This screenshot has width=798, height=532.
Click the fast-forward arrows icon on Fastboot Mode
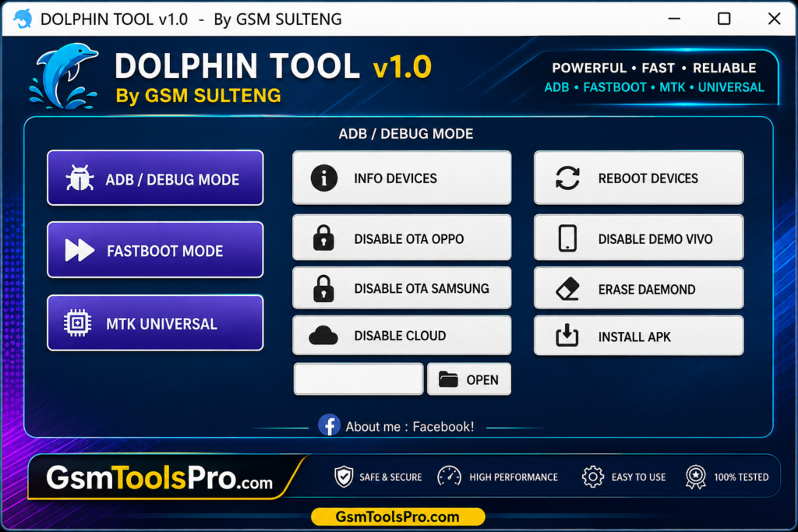point(79,250)
